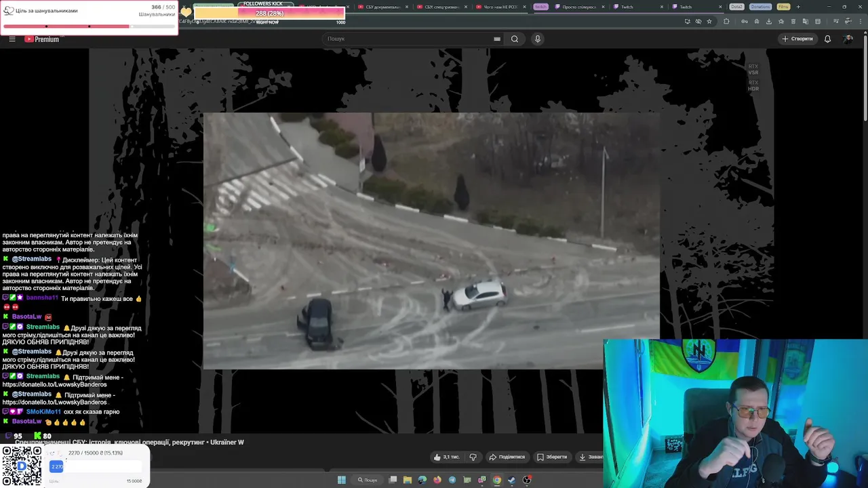Click the streamer webcam overlay
868x488 pixels.
point(736,413)
